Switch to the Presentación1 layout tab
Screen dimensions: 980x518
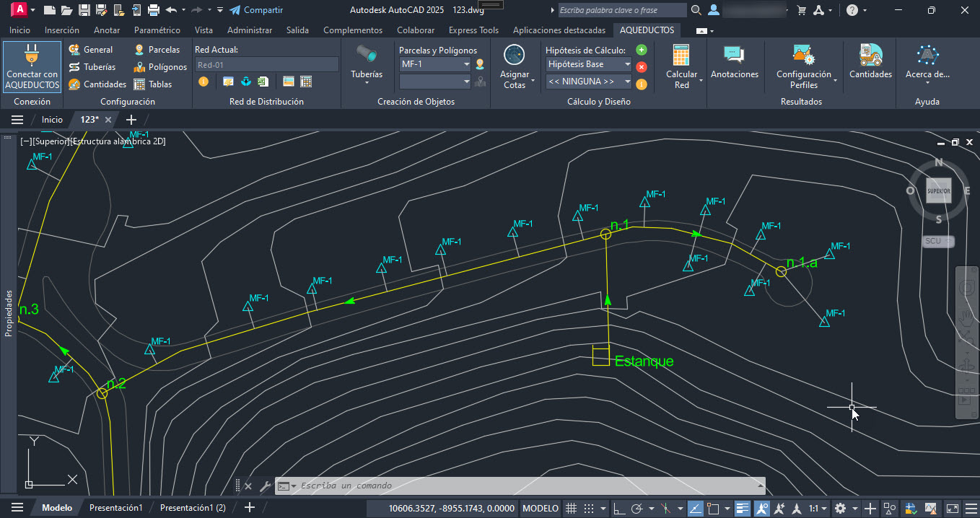point(115,508)
